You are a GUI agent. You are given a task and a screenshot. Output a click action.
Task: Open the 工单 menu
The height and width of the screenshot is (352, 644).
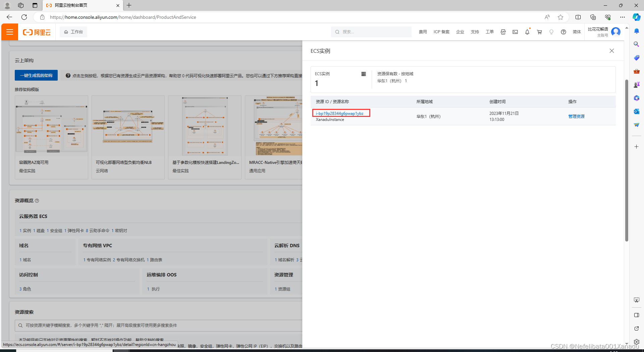coord(490,32)
